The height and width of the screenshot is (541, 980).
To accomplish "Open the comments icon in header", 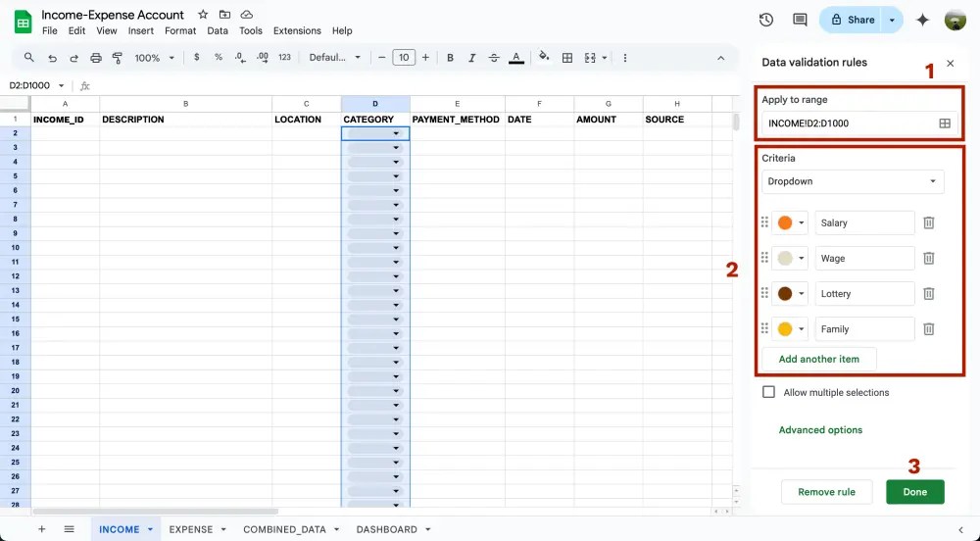I will point(800,20).
